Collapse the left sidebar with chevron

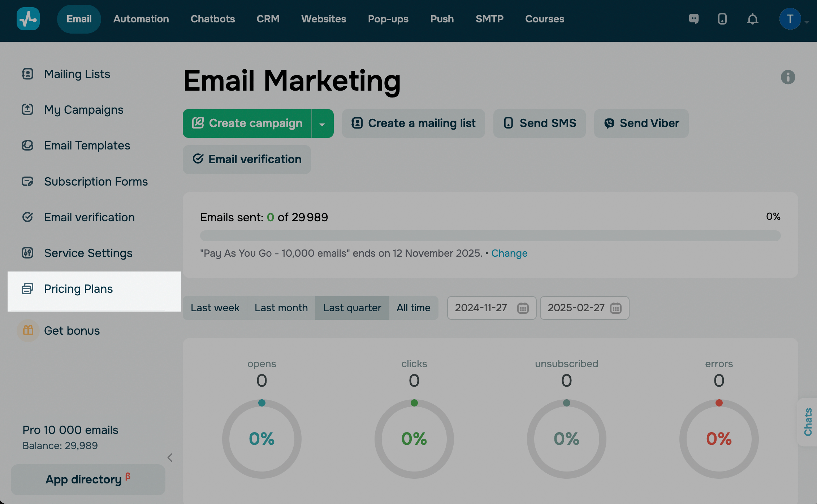tap(170, 458)
